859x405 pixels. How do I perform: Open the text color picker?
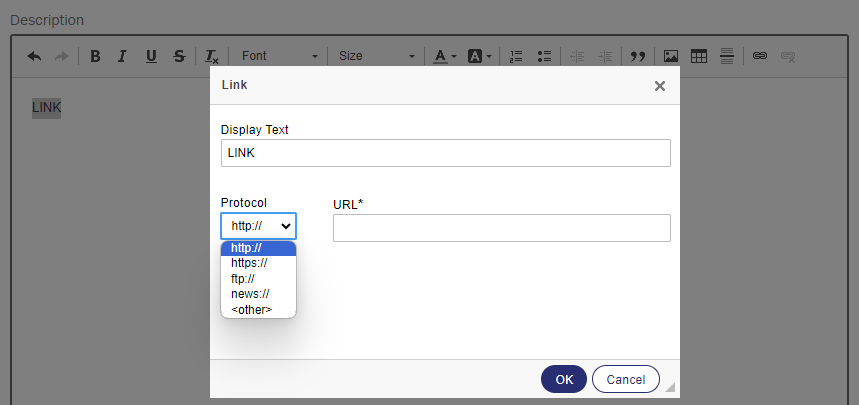pos(444,56)
